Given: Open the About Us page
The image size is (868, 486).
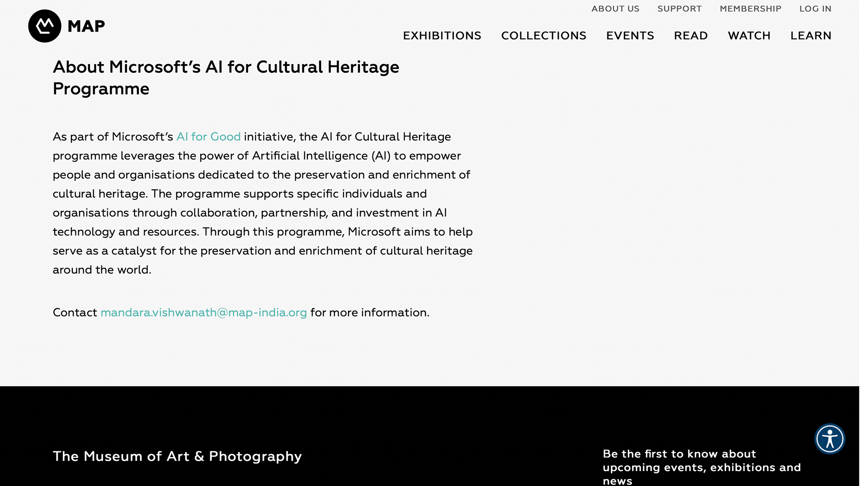Looking at the screenshot, I should tap(615, 9).
